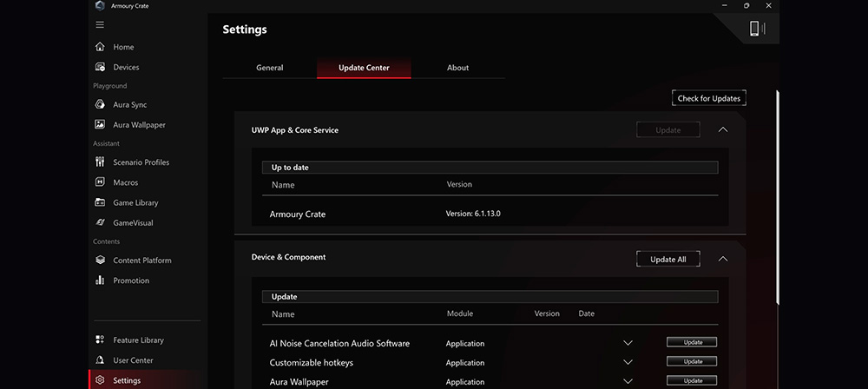Open Feature Library label
Image resolution: width=868 pixels, height=389 pixels.
tap(138, 340)
